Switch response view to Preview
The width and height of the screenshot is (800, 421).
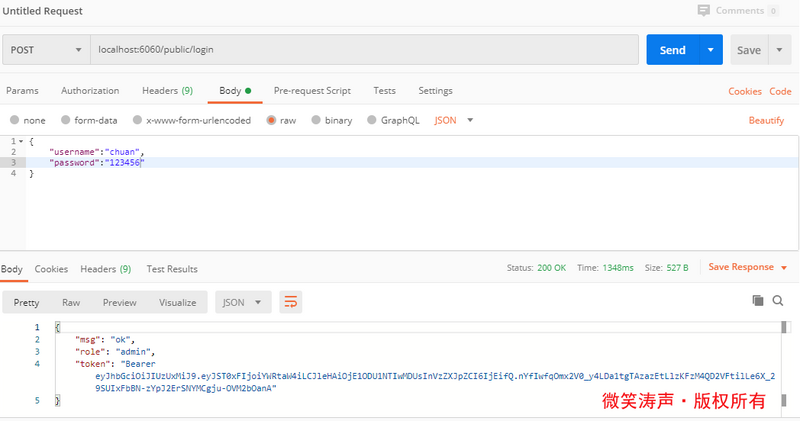coord(119,302)
